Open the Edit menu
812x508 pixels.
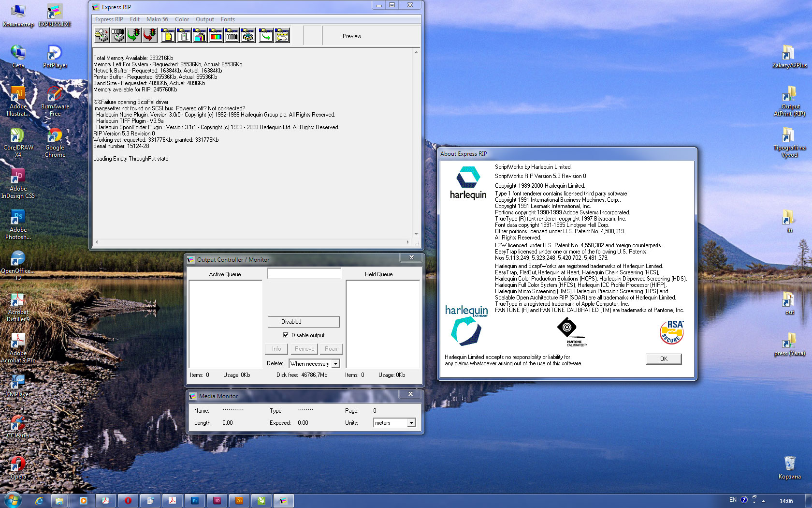[134, 19]
